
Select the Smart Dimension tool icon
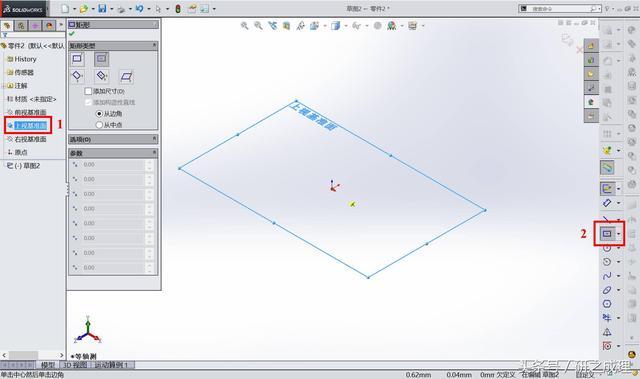pyautogui.click(x=607, y=203)
